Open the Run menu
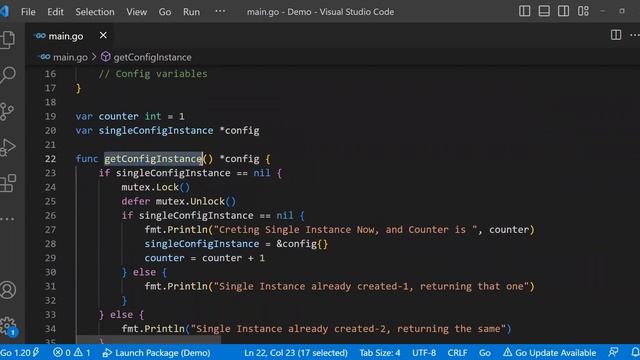 click(x=191, y=12)
